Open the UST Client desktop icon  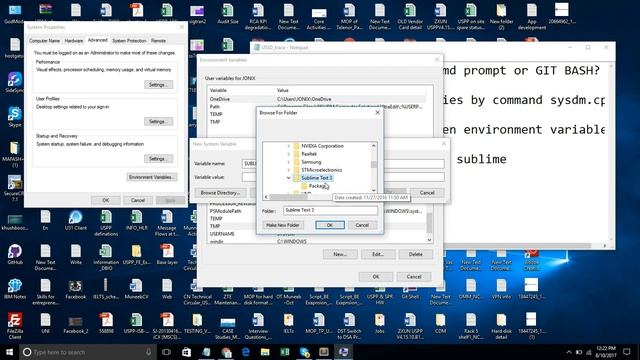pyautogui.click(x=76, y=220)
